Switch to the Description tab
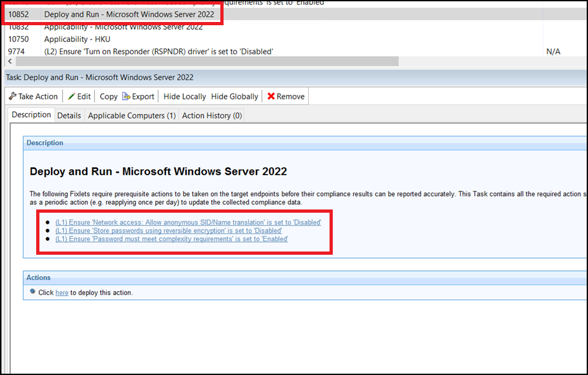This screenshot has width=588, height=375. (31, 115)
